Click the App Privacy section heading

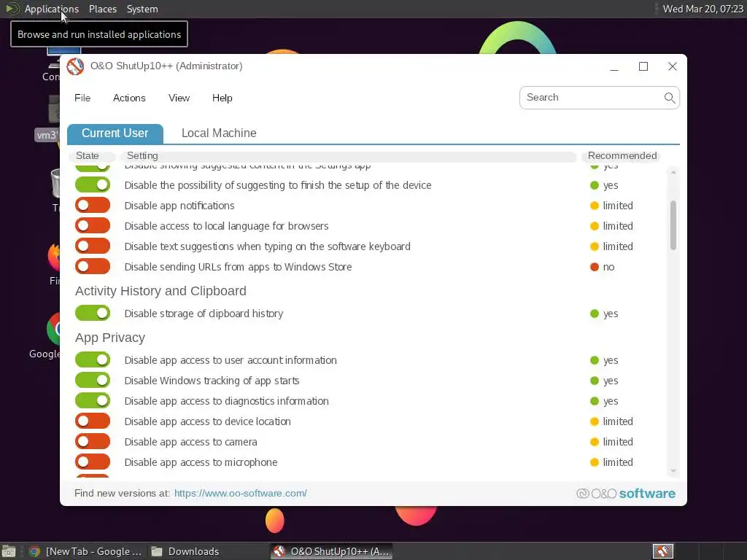[110, 338]
